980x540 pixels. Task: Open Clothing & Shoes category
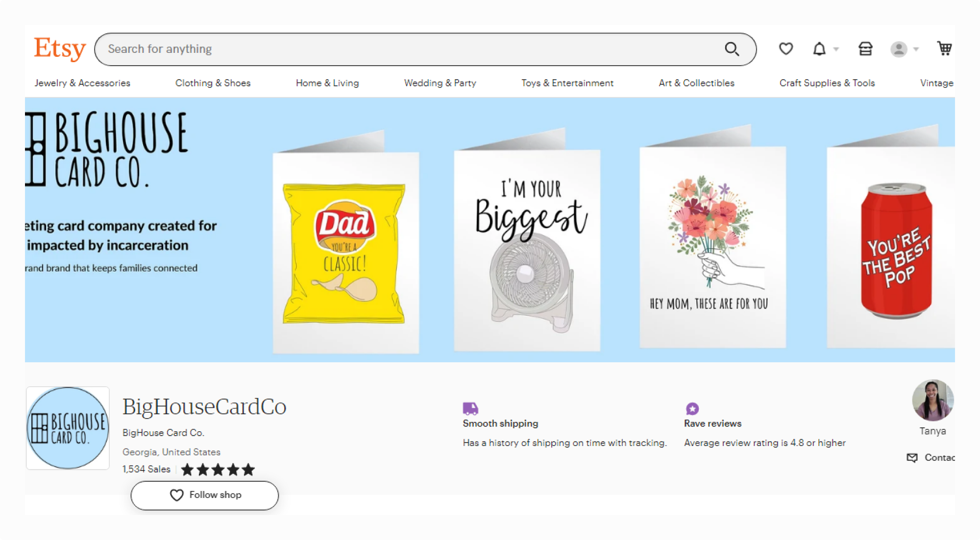213,83
